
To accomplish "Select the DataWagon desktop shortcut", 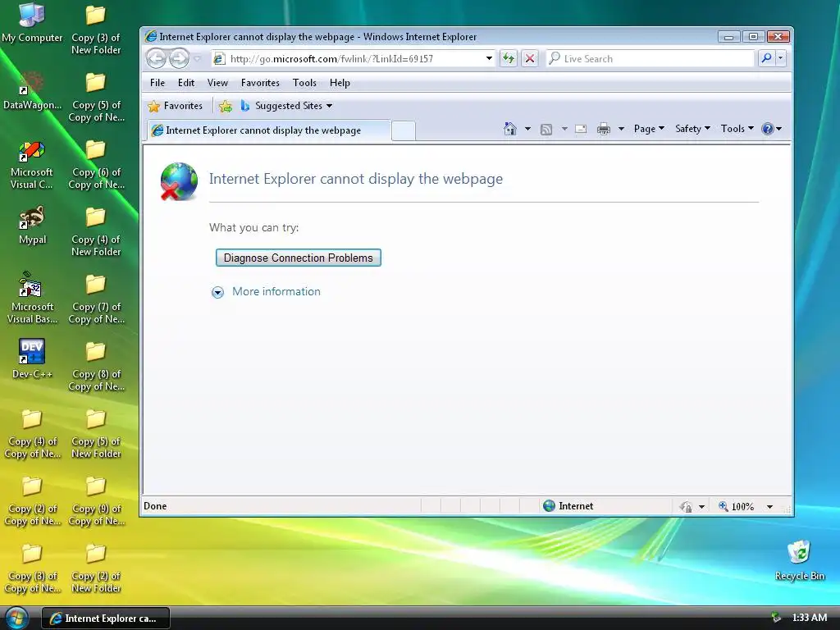I will (32, 90).
